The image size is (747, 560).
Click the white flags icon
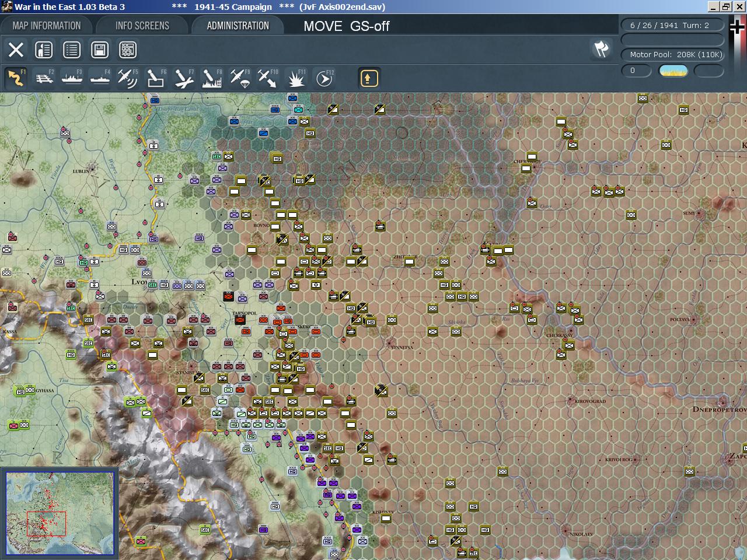(601, 49)
